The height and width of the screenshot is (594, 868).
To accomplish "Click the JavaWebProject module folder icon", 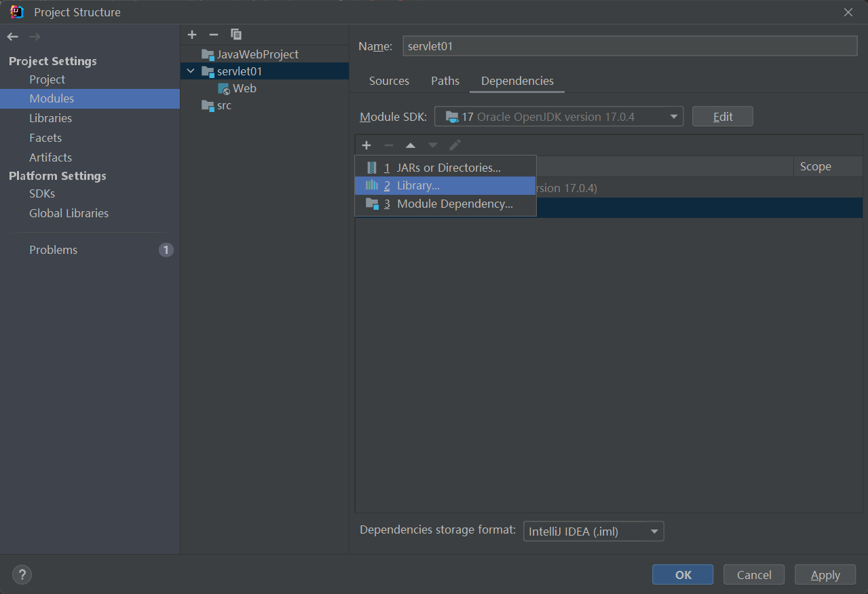I will (208, 54).
